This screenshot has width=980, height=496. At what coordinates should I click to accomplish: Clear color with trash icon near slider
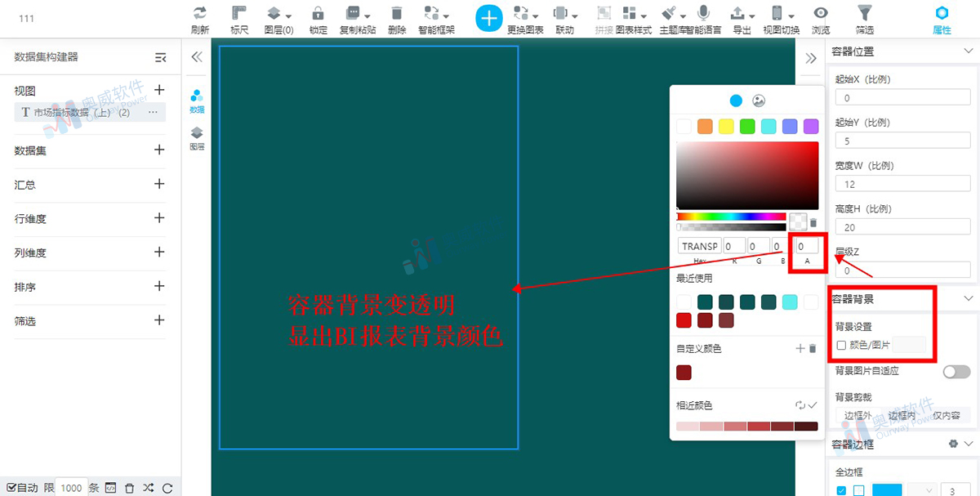click(x=813, y=222)
